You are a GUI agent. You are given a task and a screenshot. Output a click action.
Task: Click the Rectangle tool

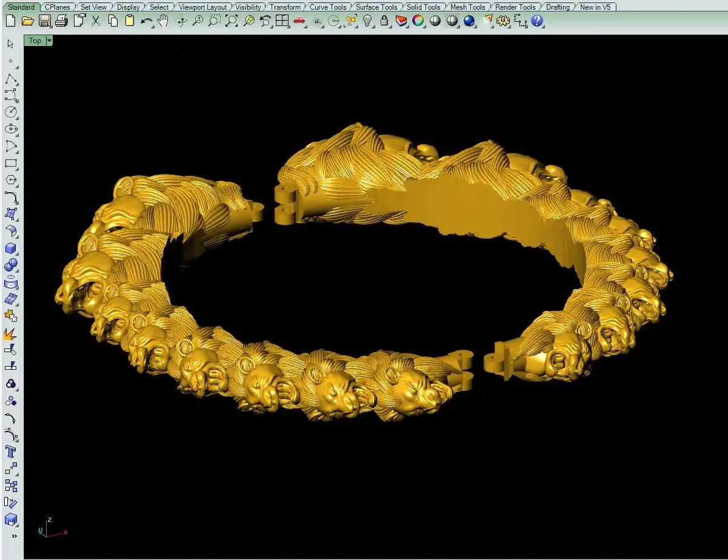[x=11, y=164]
